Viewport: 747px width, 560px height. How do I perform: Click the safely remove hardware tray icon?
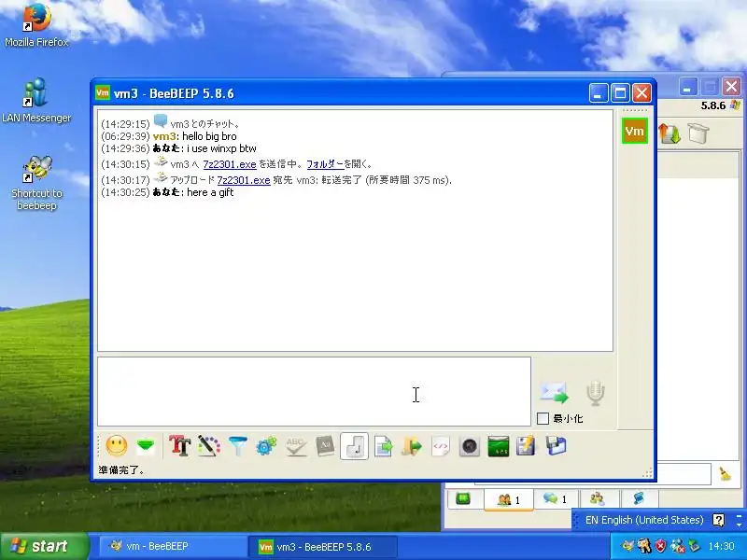pyautogui.click(x=694, y=546)
